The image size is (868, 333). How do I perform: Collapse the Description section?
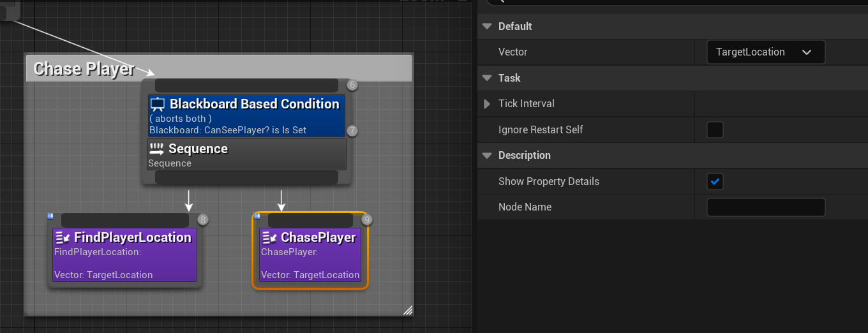pos(488,156)
